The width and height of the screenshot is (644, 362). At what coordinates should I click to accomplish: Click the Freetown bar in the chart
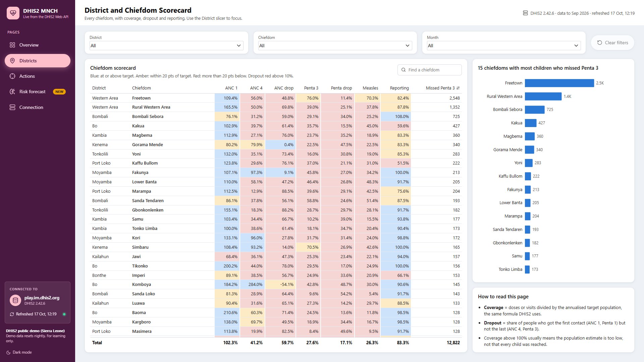pyautogui.click(x=559, y=83)
